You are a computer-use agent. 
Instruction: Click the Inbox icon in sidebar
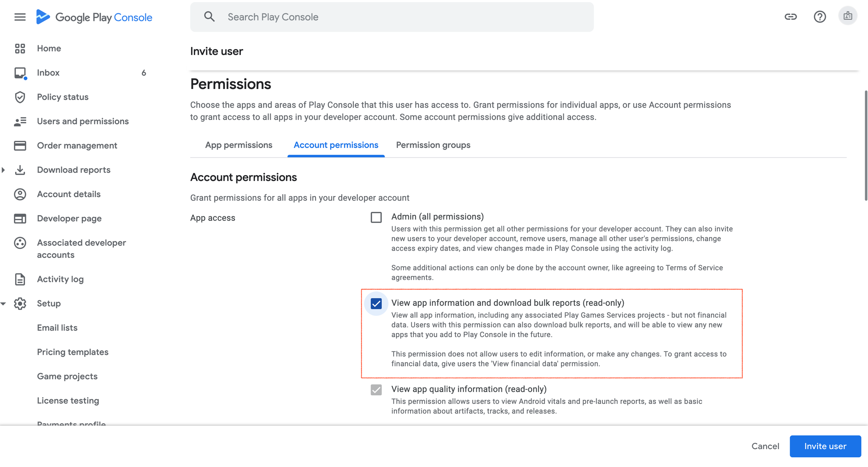(x=20, y=73)
